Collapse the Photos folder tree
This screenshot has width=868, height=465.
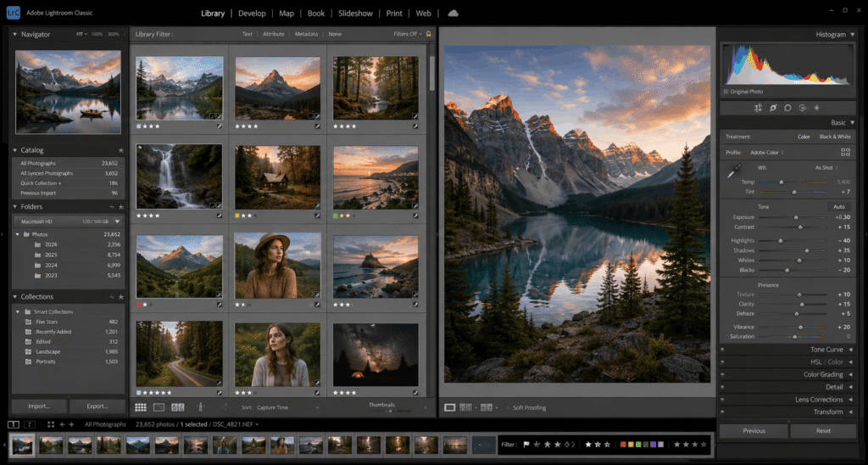click(x=18, y=234)
